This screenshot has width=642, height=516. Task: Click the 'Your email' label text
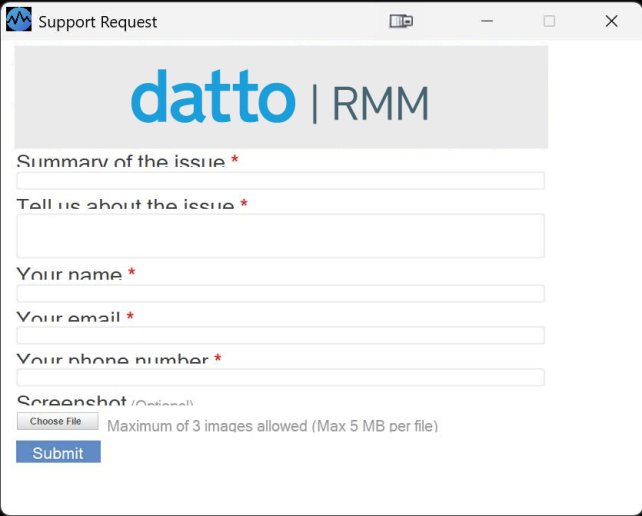tap(68, 319)
